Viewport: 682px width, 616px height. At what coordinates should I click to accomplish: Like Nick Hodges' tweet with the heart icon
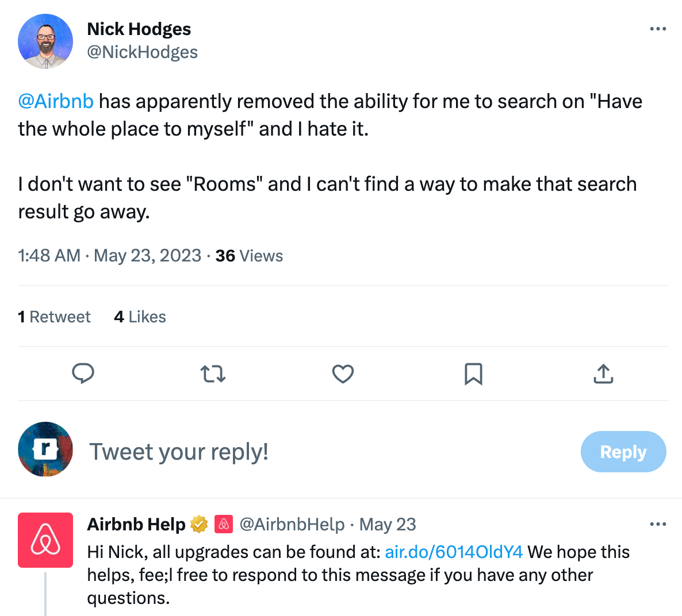(343, 374)
